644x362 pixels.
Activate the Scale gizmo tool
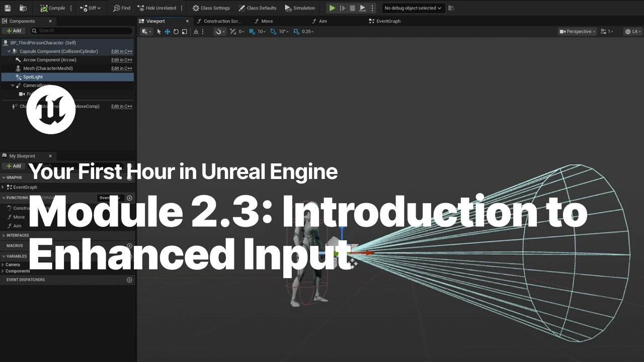click(x=185, y=31)
